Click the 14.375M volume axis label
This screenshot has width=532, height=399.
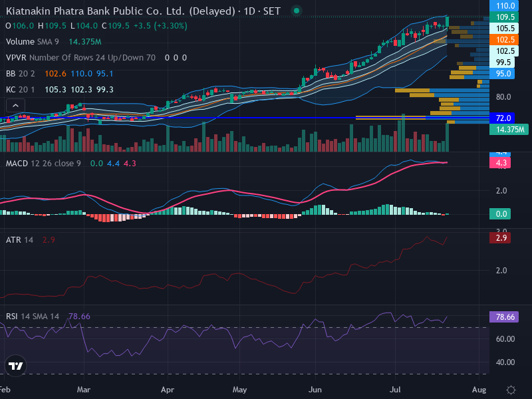509,129
